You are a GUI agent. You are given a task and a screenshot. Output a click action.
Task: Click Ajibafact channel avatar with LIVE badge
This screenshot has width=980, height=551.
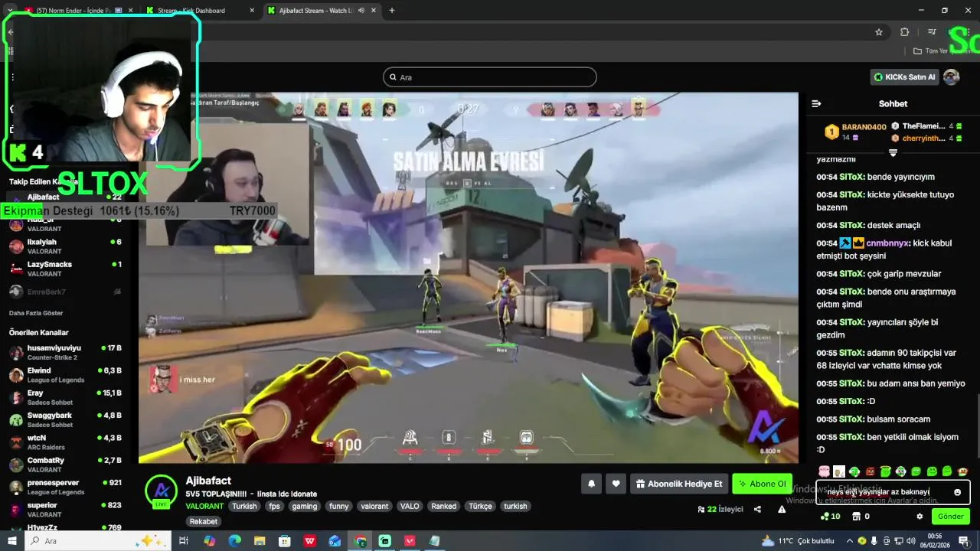(x=161, y=491)
